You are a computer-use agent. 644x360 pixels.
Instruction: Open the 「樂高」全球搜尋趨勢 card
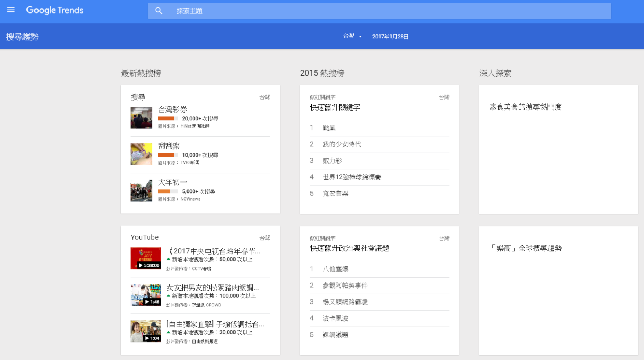[x=527, y=248]
